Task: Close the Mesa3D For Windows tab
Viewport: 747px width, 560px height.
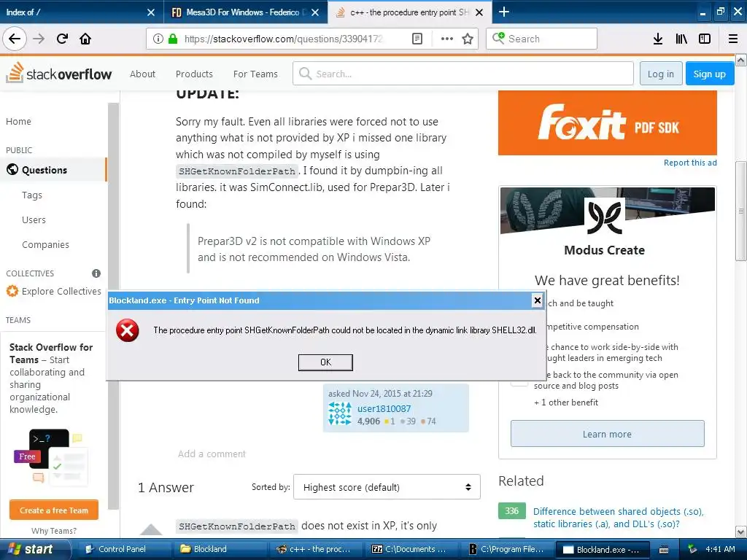Action: (315, 12)
